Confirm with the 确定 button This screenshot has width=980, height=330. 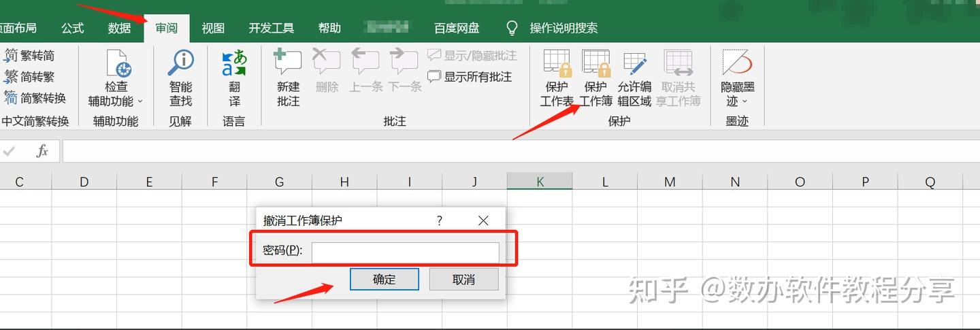385,279
